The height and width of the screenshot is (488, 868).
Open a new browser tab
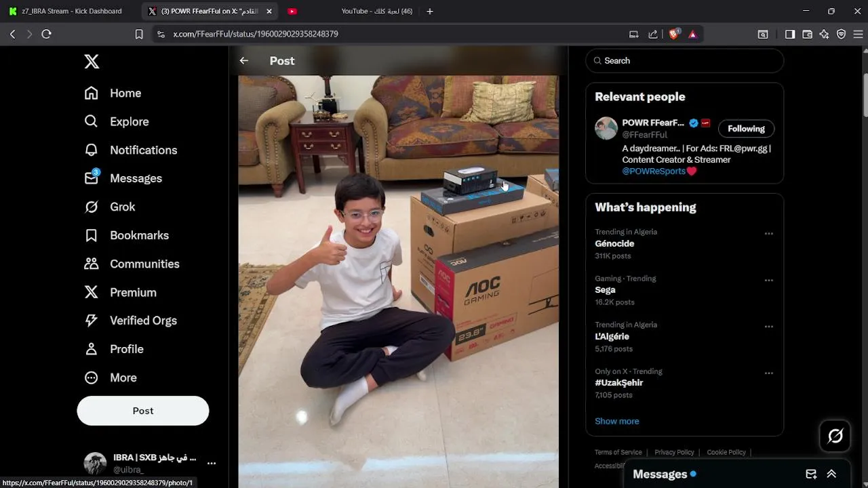click(x=429, y=12)
